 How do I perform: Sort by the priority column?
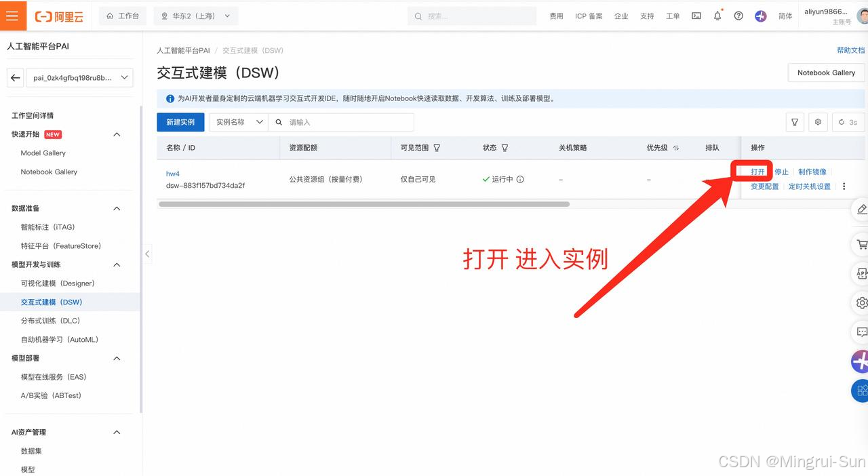675,148
